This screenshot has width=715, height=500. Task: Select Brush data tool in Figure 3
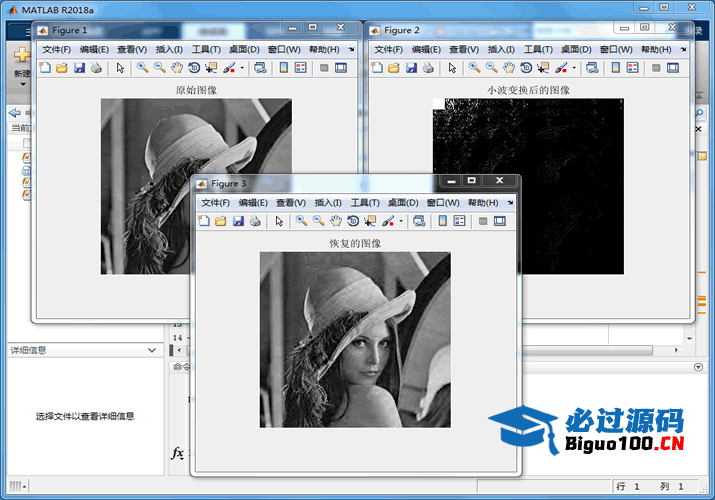click(x=388, y=222)
